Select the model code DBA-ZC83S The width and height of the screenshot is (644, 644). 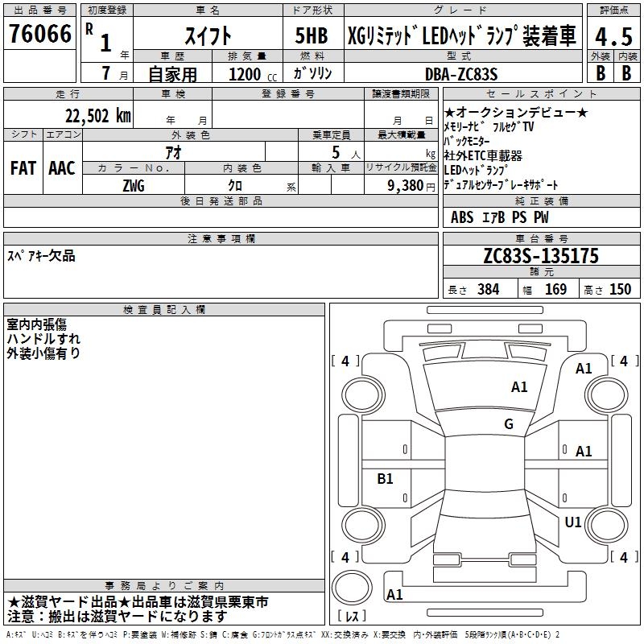pyautogui.click(x=461, y=74)
